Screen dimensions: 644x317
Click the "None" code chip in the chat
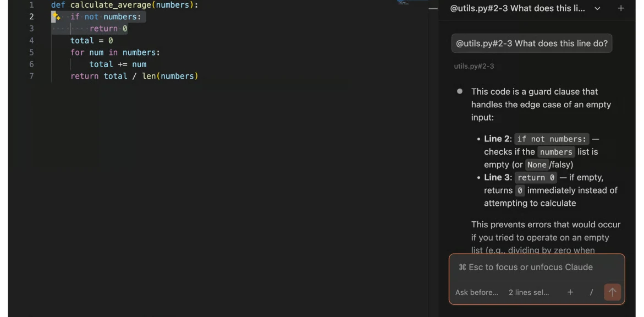[x=537, y=165]
